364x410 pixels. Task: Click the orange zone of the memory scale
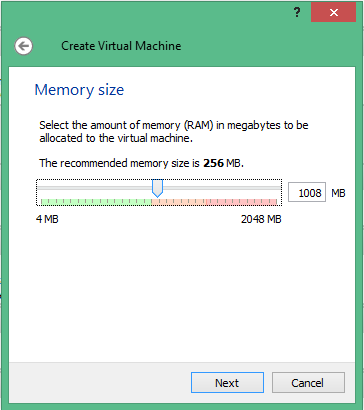pyautogui.click(x=179, y=202)
